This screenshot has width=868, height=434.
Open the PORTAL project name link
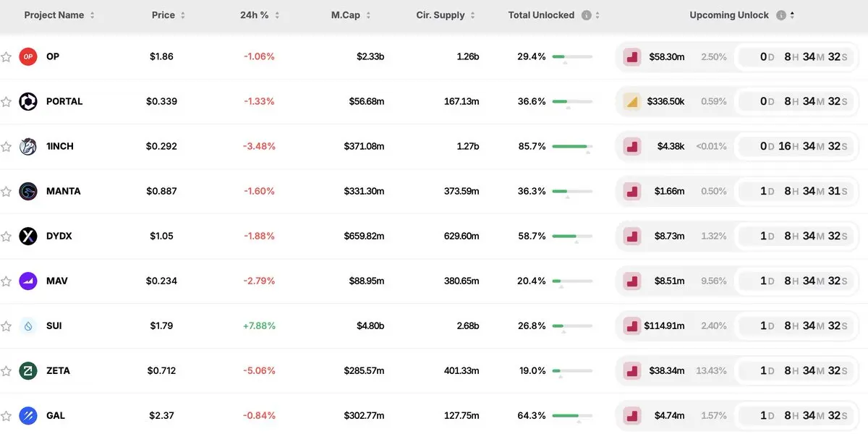click(x=64, y=101)
